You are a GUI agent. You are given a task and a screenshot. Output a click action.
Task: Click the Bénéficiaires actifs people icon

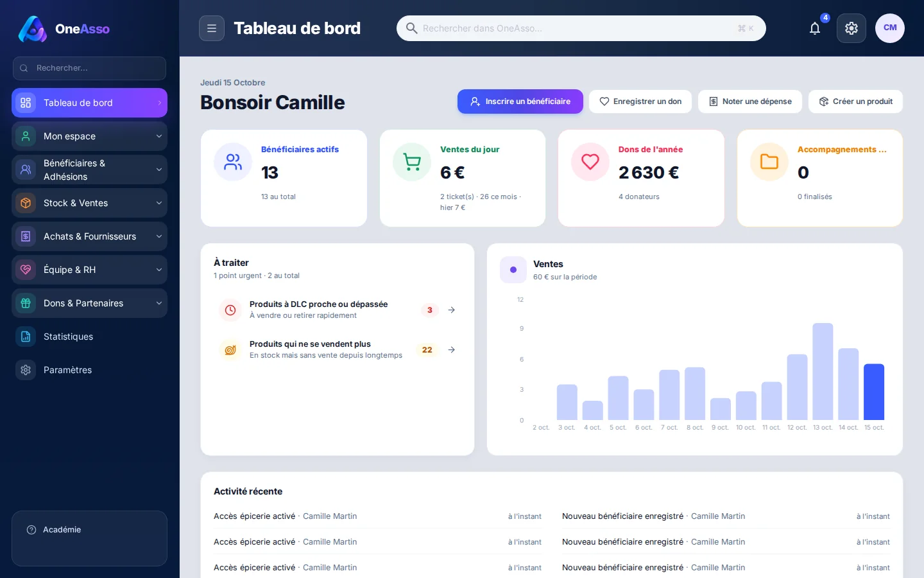coord(233,162)
